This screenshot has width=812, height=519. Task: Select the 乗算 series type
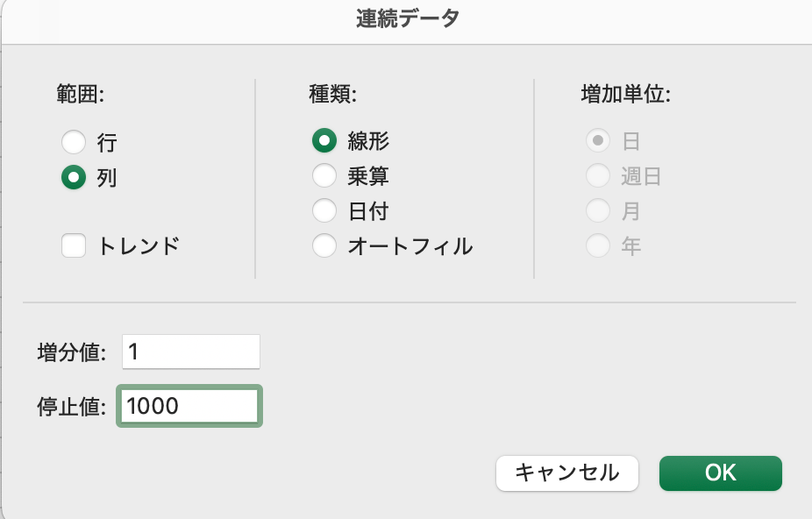tap(324, 176)
